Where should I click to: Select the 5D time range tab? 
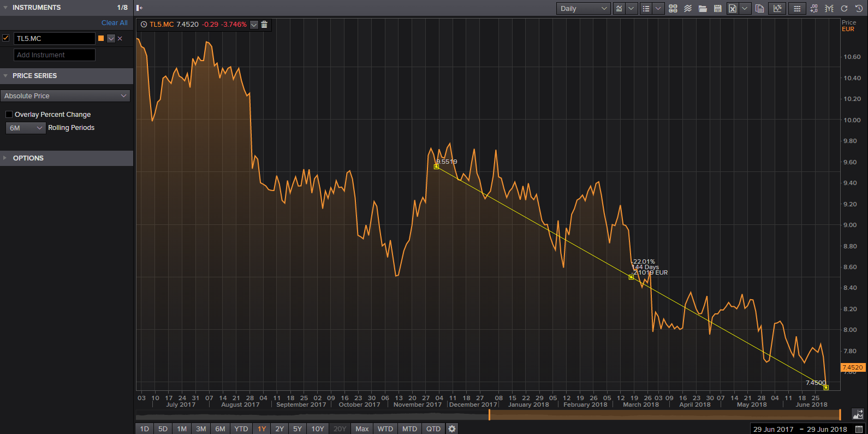(163, 429)
